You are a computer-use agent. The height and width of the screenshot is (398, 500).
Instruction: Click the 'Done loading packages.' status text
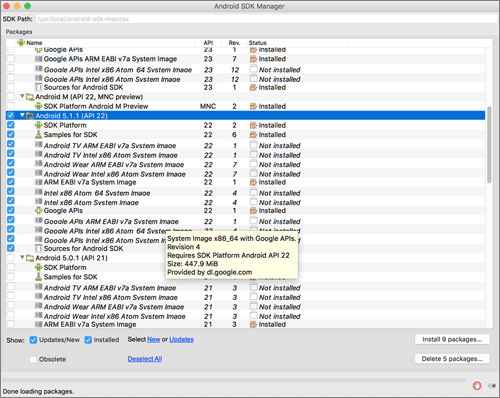tap(38, 391)
